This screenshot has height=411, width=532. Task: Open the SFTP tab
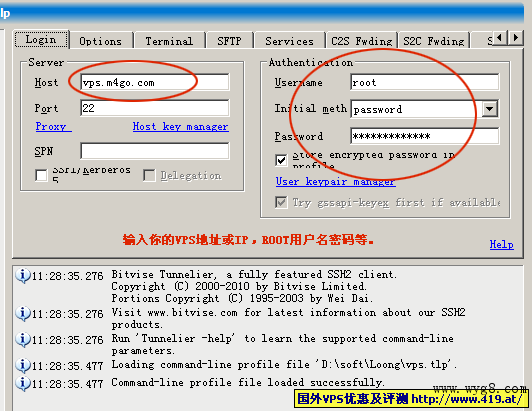229,41
